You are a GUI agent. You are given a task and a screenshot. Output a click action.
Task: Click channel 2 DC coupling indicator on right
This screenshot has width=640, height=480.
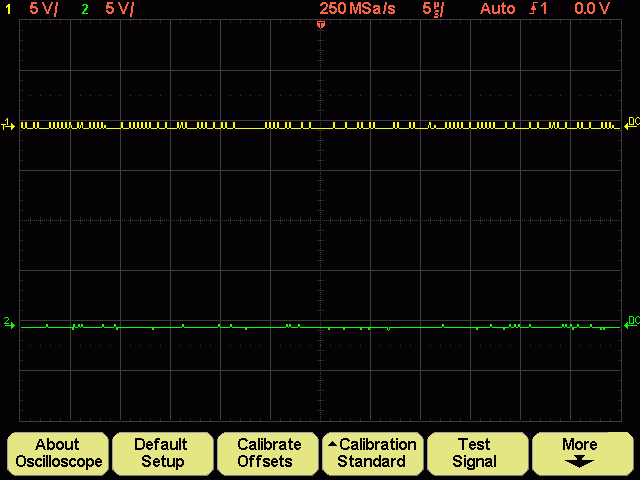pyautogui.click(x=632, y=322)
